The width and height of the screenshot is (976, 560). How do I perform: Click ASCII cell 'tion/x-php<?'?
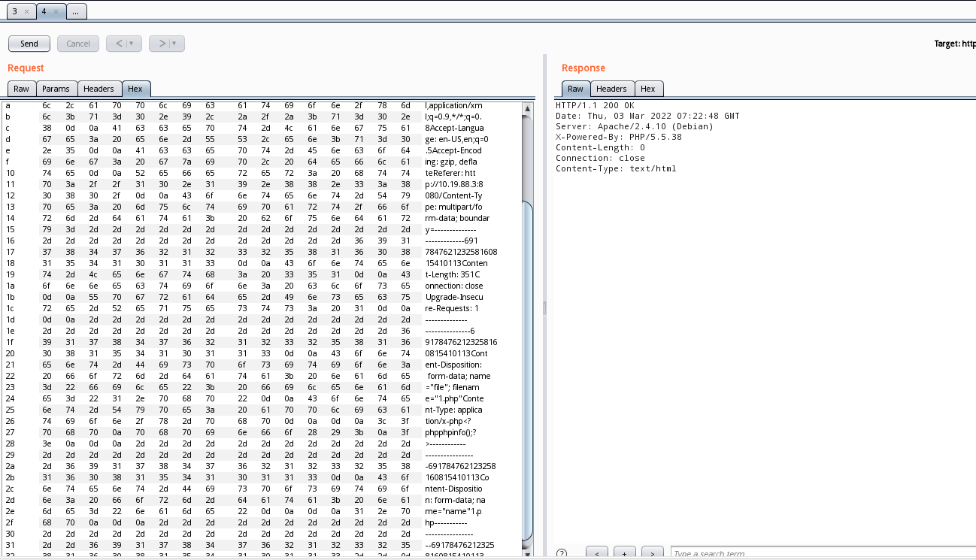(x=450, y=421)
